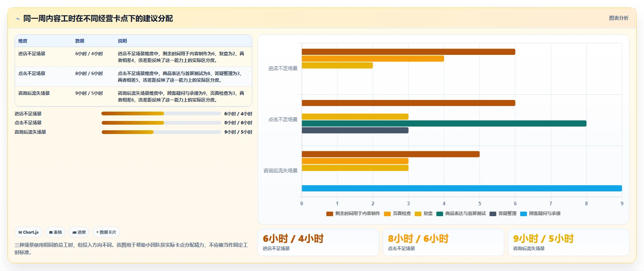Click the 数据卡片 tag chip
The image size is (644, 271).
coord(106,232)
